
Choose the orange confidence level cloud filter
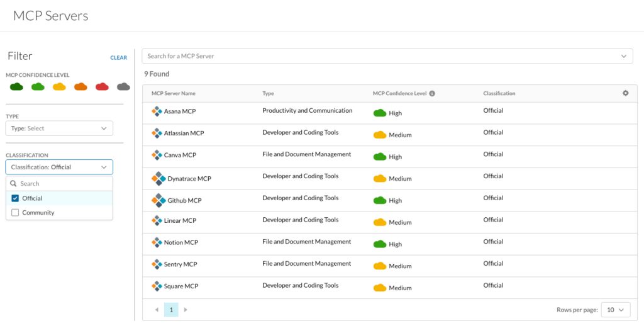pyautogui.click(x=80, y=87)
